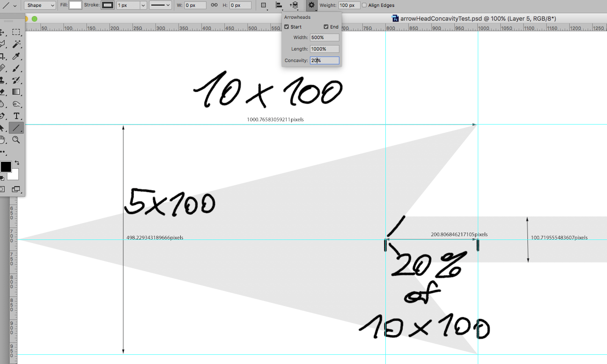
Task: Click the white background color swatch
Action: [14, 175]
